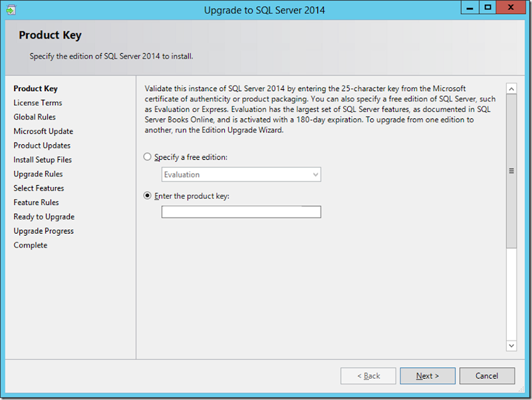Click the Product Key page heading
Screen dimensions: 532x400
[x=51, y=35]
